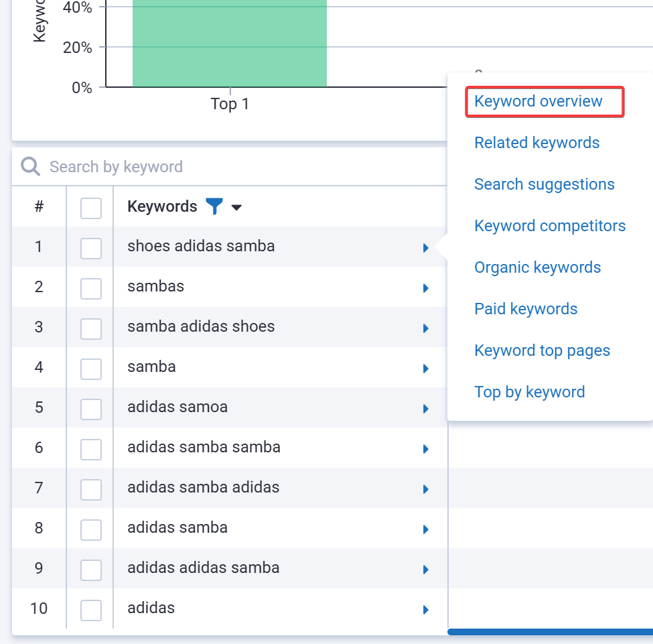Image resolution: width=653 pixels, height=644 pixels.
Task: Choose Keyword overview from the menu
Action: [x=538, y=101]
